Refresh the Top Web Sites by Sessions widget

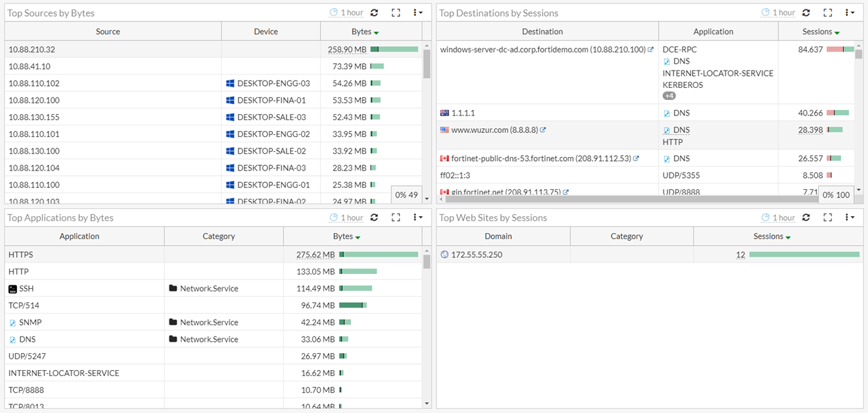[x=806, y=218]
